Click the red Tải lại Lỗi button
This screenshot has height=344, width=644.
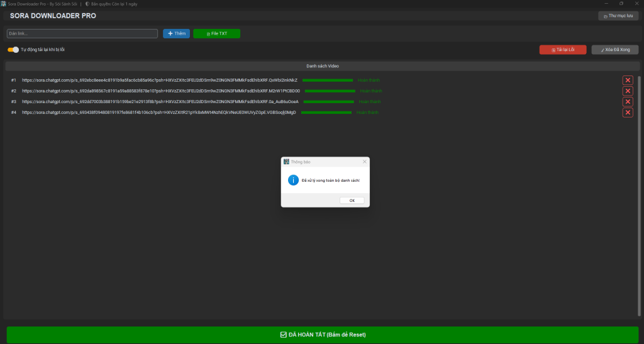click(563, 50)
